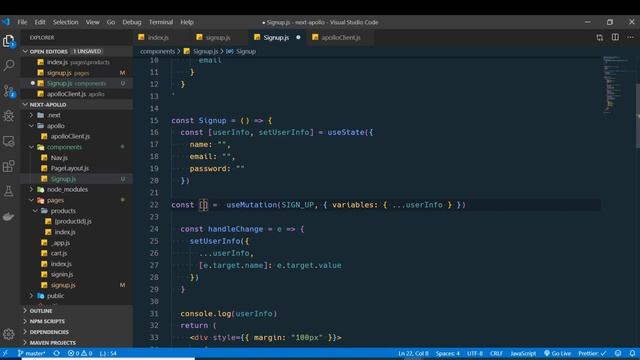Click the feedback smiley in status bar
Viewport: 640px width, 360px height.
tap(618, 353)
